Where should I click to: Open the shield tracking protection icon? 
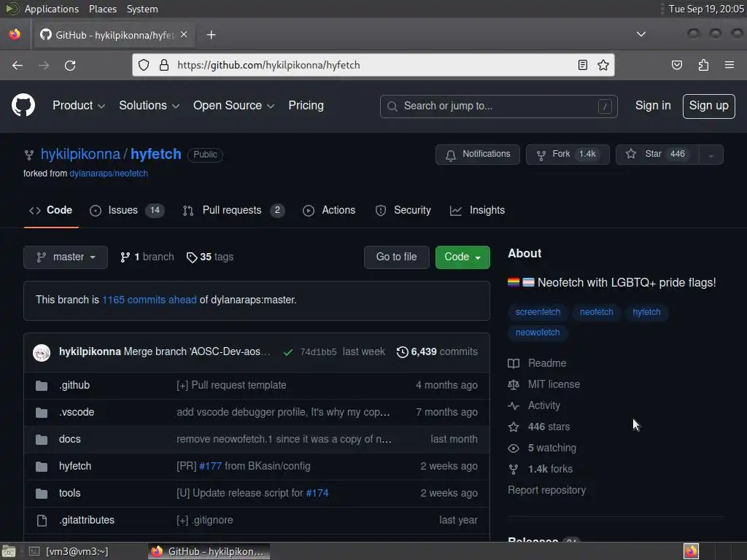(144, 65)
